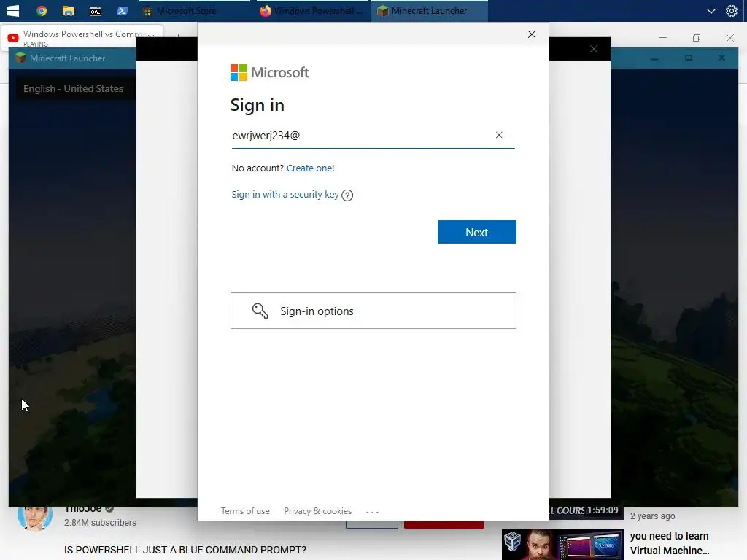747x560 pixels.
Task: Open the Terms of use link
Action: click(x=245, y=511)
